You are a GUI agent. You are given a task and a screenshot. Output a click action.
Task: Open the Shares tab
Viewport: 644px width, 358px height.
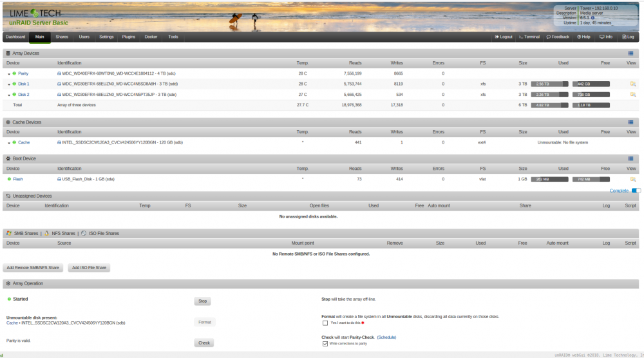click(62, 37)
